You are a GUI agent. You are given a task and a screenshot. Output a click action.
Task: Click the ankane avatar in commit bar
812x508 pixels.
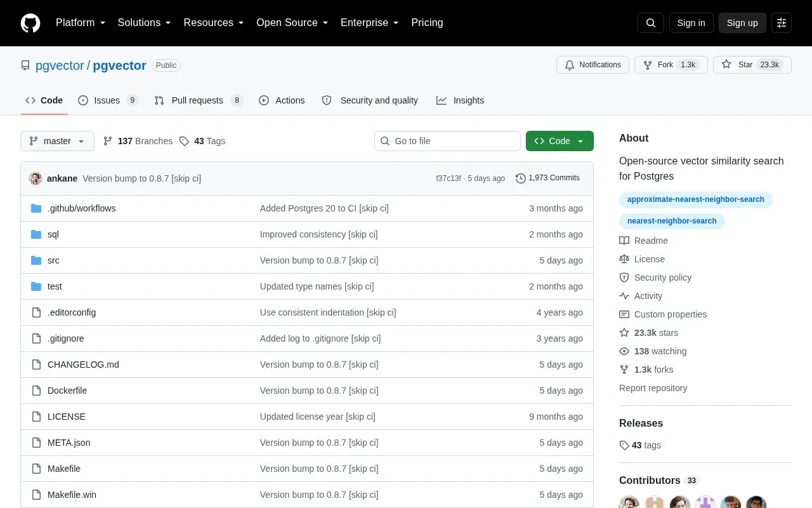pos(36,178)
